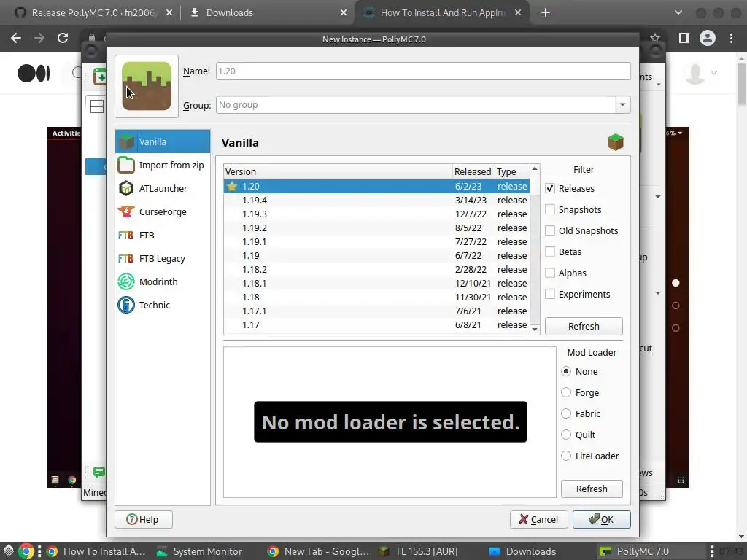This screenshot has width=747, height=560.
Task: Select version 1.19.2 row
Action: pos(376,227)
